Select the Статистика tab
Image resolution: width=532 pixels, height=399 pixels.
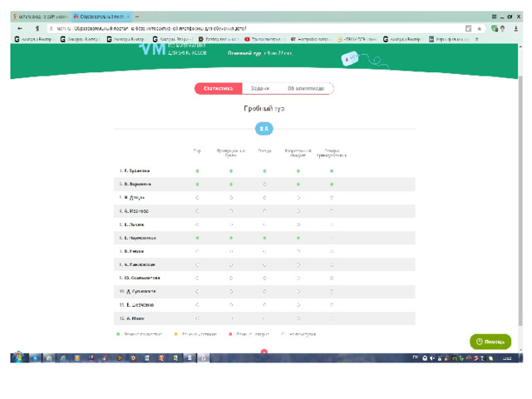click(218, 89)
